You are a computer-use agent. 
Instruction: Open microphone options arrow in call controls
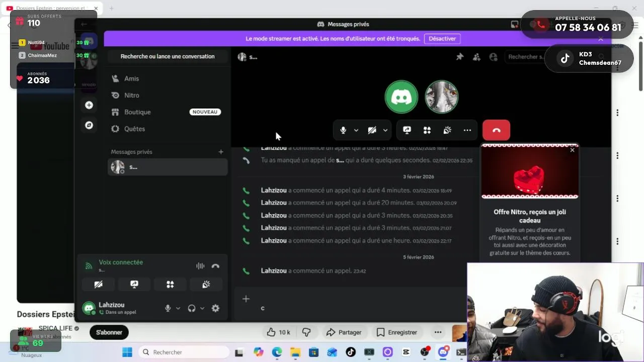pos(356,130)
